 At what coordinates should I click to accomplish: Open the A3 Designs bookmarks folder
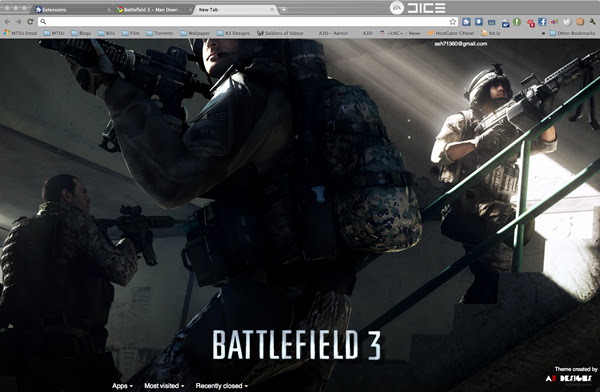[x=233, y=33]
